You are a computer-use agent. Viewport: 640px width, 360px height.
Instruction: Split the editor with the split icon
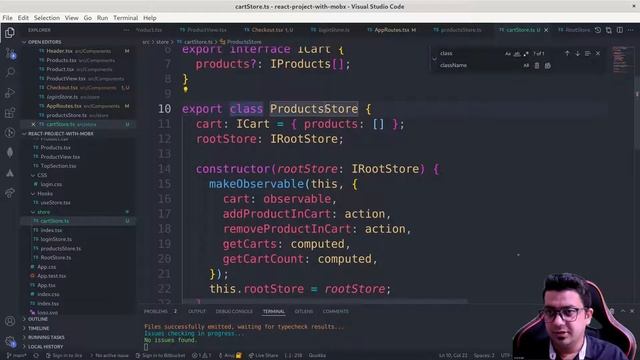[620, 30]
